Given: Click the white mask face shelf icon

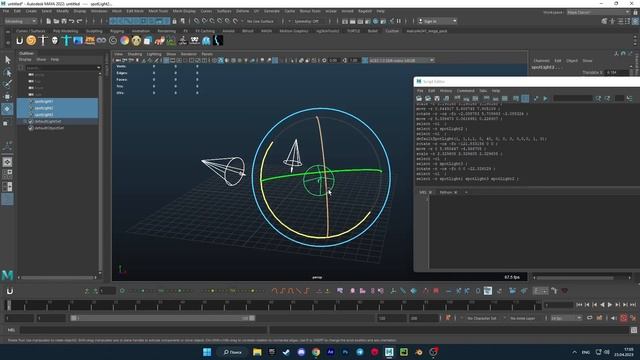Looking at the screenshot, I should tap(55, 40).
